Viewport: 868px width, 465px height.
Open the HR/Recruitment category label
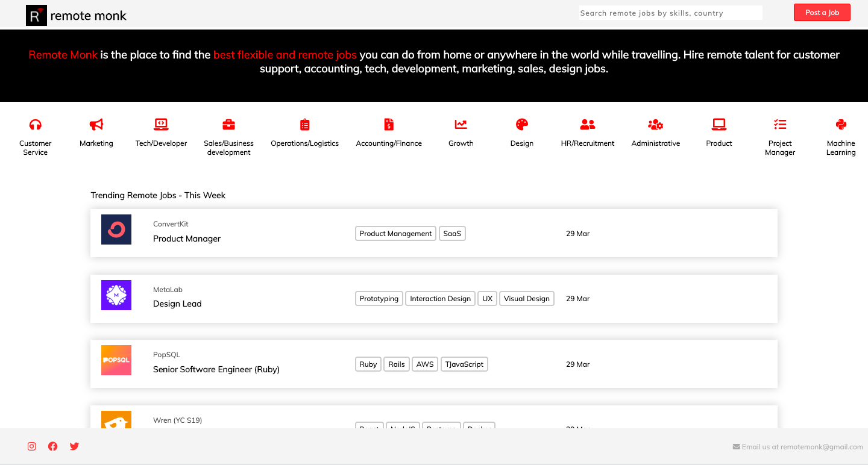pyautogui.click(x=588, y=143)
